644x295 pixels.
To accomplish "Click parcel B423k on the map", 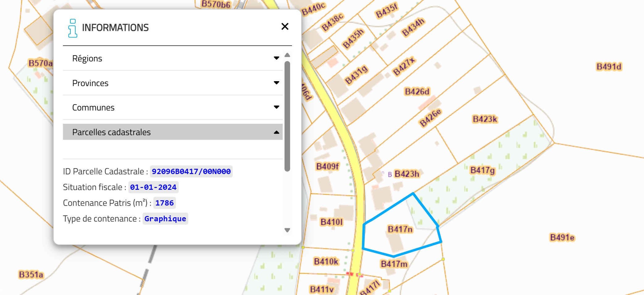I will [485, 119].
